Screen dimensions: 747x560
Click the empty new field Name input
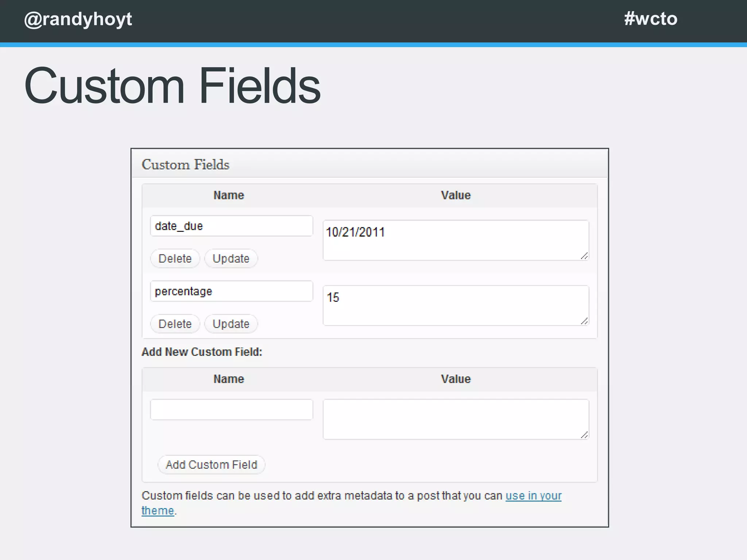(x=231, y=409)
